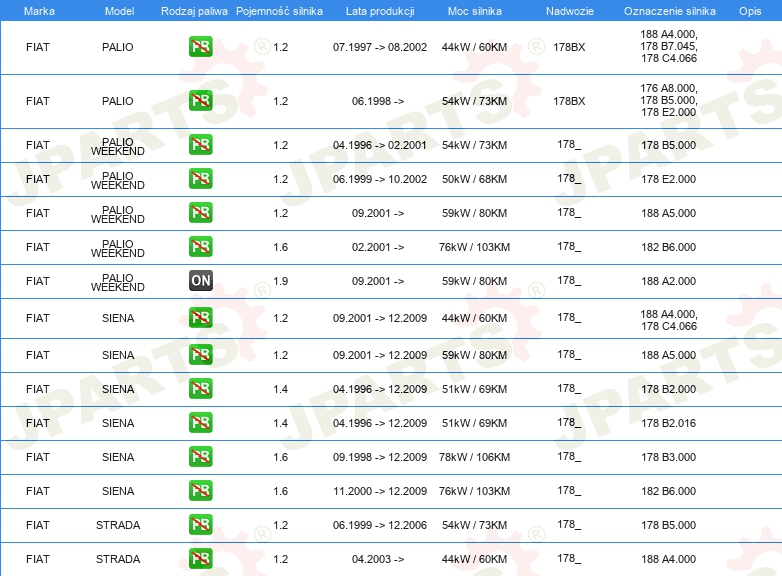Click the Oznaczenie silnika column header
782x576 pixels.
[669, 11]
